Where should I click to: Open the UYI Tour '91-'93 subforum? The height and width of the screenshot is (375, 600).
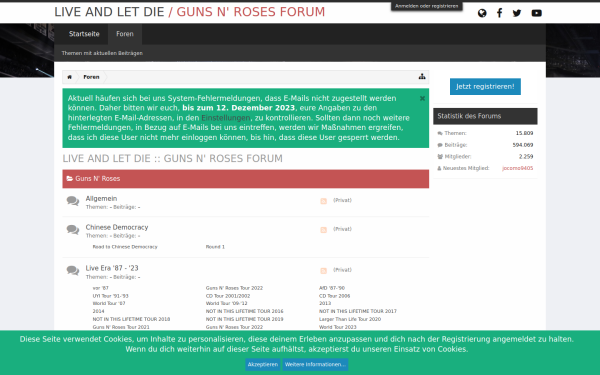pos(110,296)
